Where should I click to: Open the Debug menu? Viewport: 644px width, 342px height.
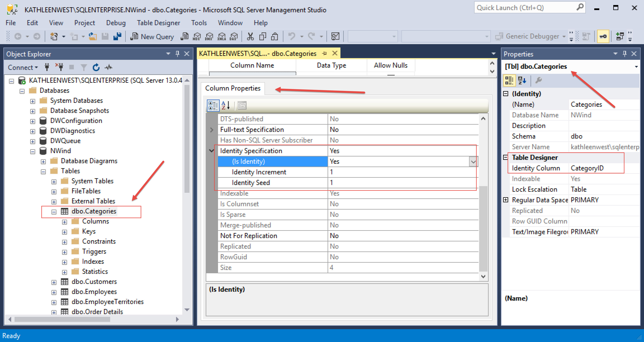click(x=116, y=23)
